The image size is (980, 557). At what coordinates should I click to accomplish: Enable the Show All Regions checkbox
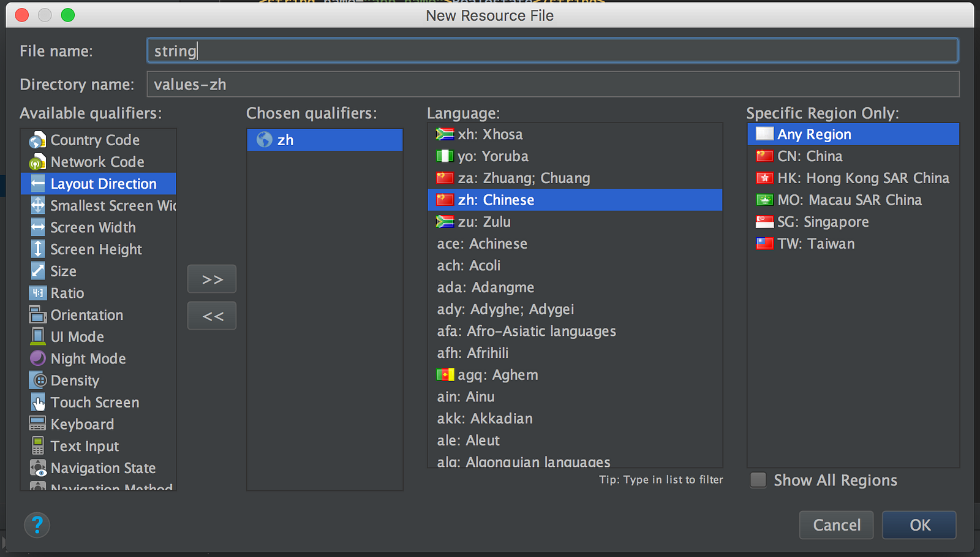pos(758,480)
